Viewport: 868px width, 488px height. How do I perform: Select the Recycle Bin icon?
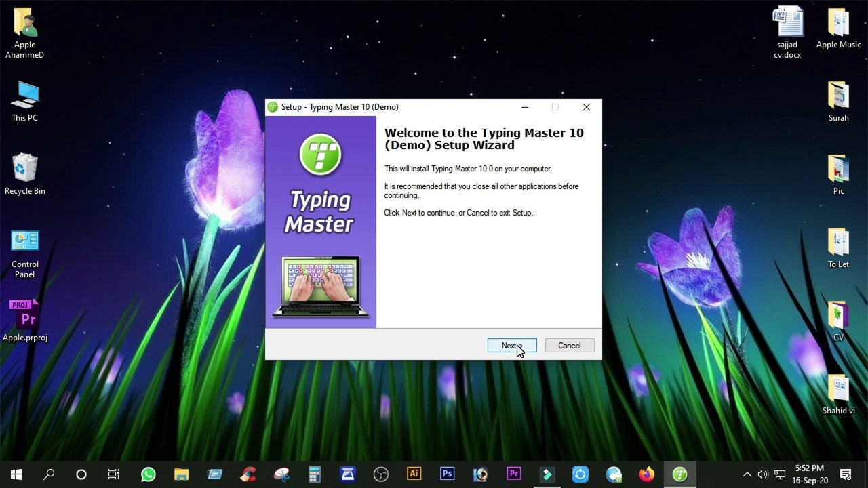pyautogui.click(x=25, y=175)
